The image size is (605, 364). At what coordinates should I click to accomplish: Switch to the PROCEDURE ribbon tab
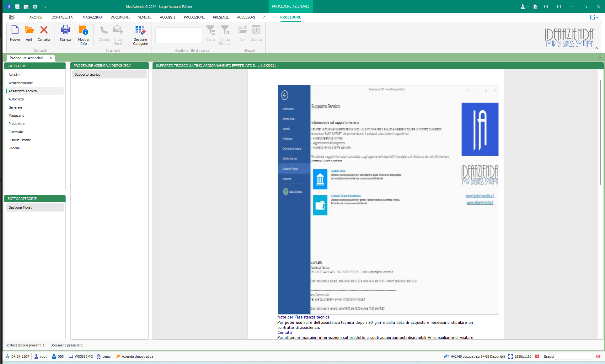point(291,17)
